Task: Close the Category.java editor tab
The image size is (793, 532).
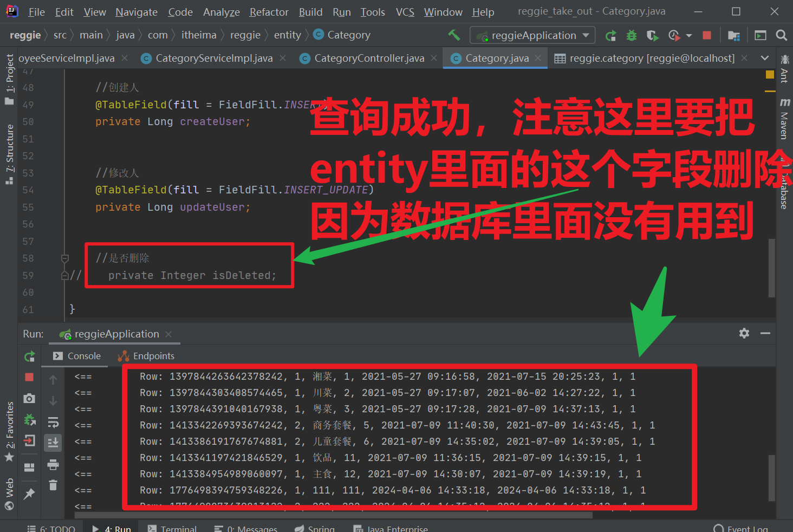Action: pyautogui.click(x=538, y=58)
